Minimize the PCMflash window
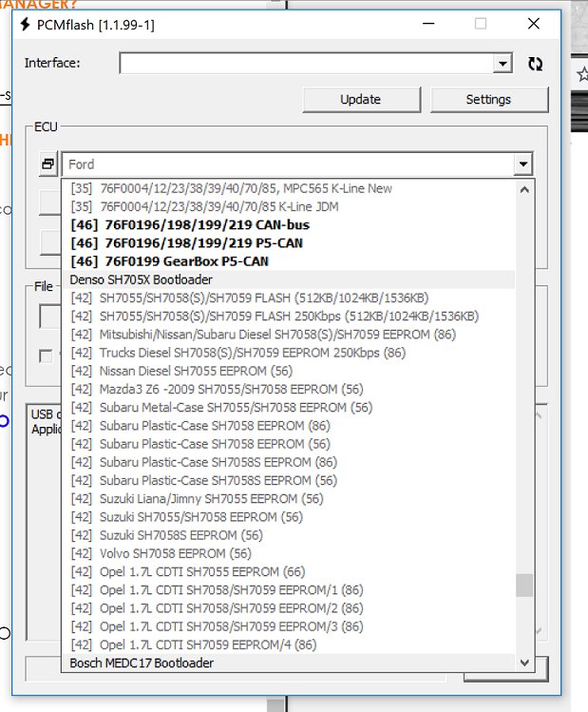 point(428,24)
